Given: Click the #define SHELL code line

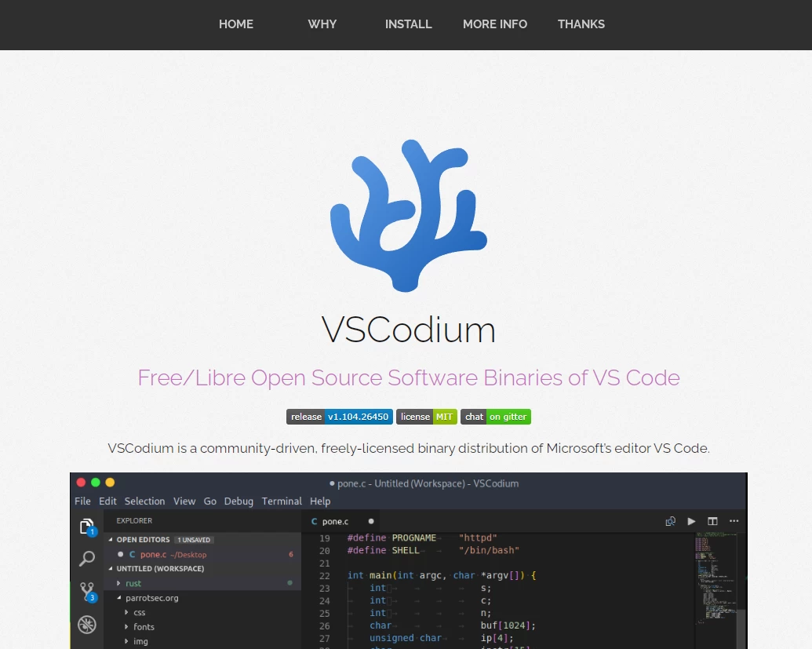Looking at the screenshot, I should click(433, 550).
